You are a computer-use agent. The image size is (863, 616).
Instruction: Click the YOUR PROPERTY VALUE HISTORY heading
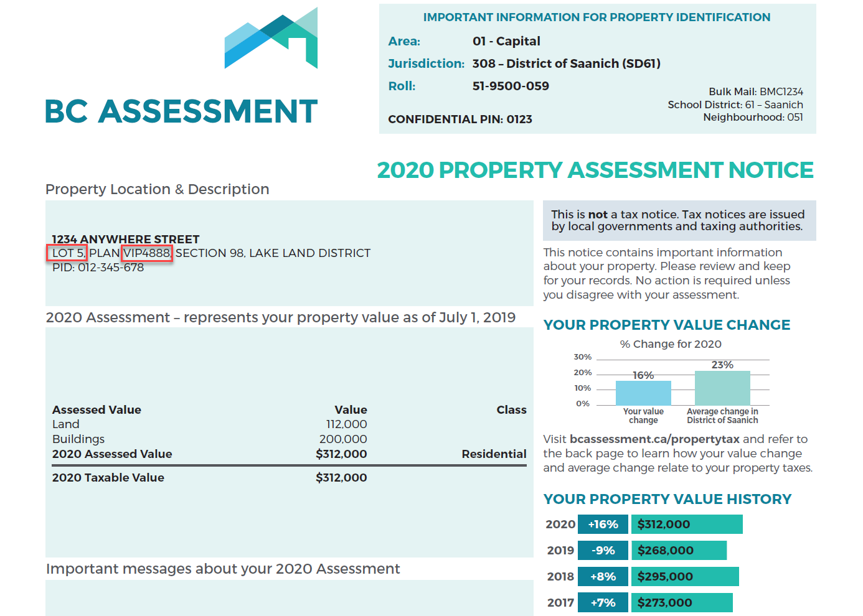pyautogui.click(x=667, y=499)
